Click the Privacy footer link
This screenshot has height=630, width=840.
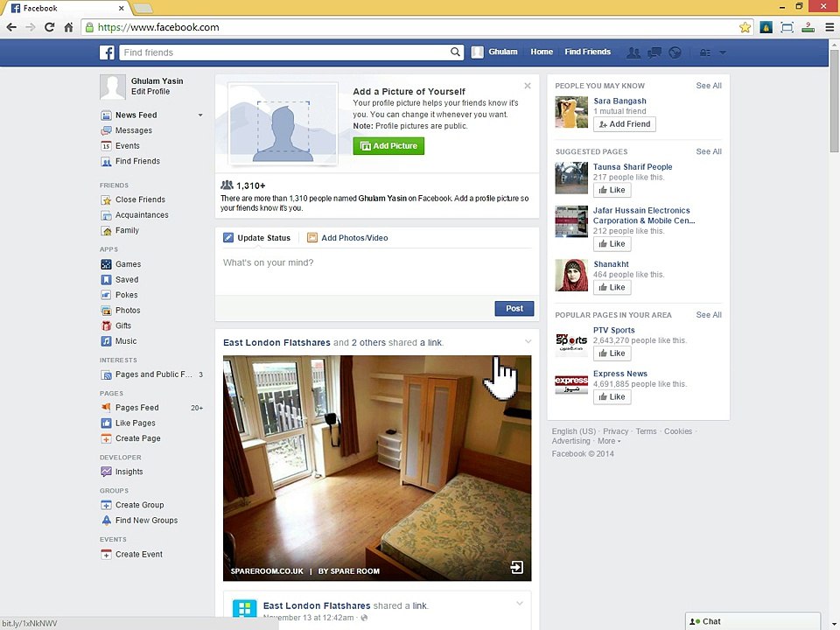[615, 431]
